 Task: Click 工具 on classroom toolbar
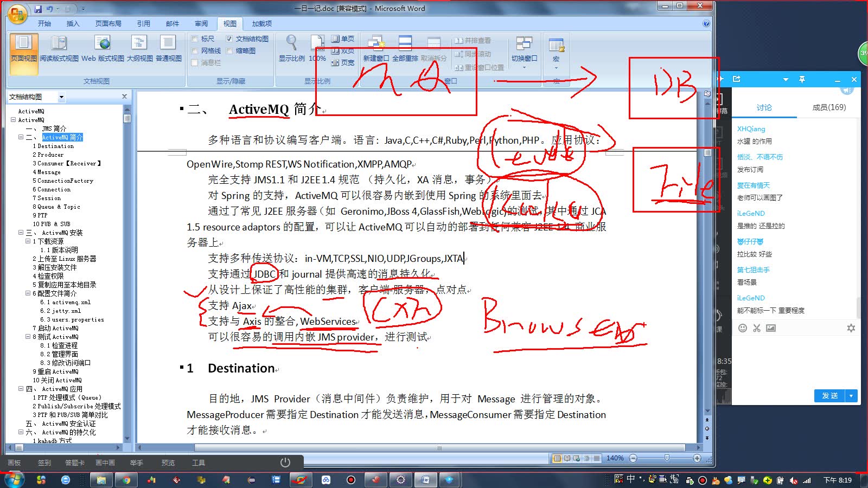coord(199,463)
